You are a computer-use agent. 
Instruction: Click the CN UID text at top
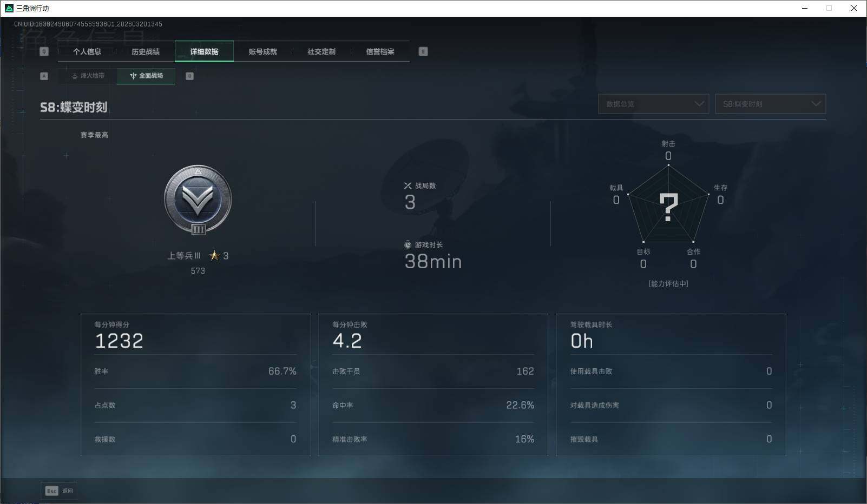88,24
